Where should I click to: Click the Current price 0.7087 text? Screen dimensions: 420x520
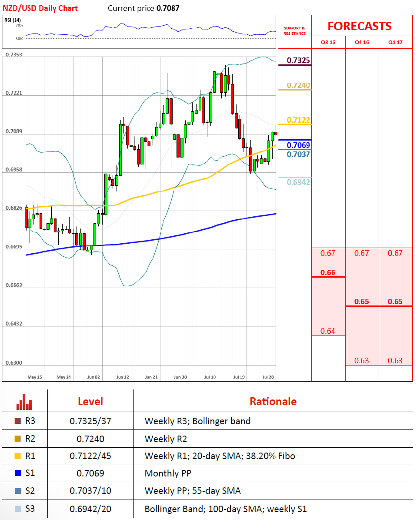pyautogui.click(x=143, y=8)
